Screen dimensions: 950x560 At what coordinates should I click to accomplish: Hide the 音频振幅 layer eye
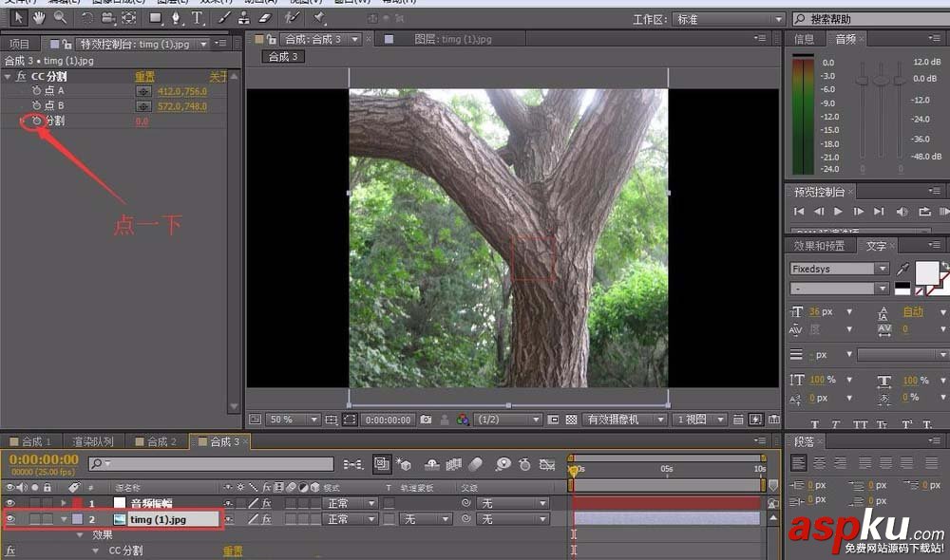10,503
